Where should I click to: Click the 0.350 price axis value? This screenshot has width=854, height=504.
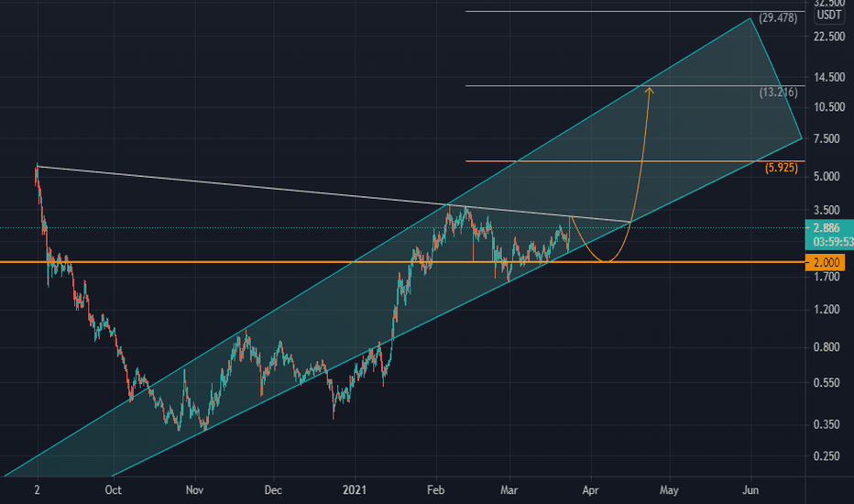(x=827, y=424)
